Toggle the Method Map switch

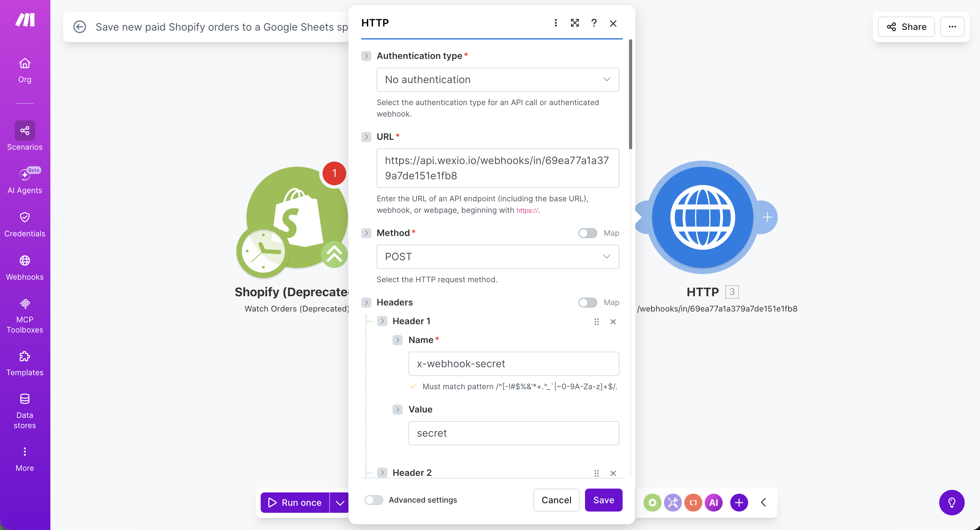tap(587, 233)
